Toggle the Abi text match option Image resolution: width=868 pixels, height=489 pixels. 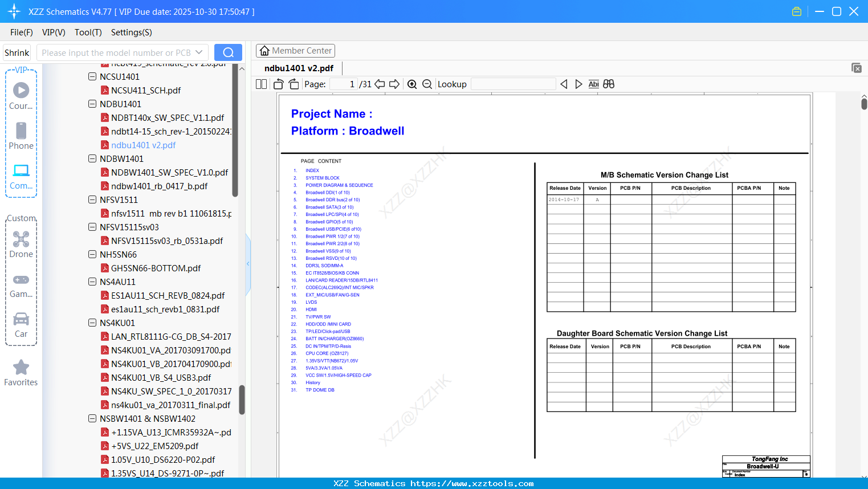[x=594, y=84]
